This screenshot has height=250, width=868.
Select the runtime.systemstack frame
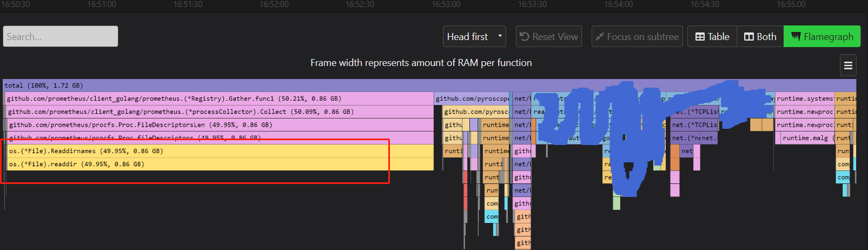(805, 98)
